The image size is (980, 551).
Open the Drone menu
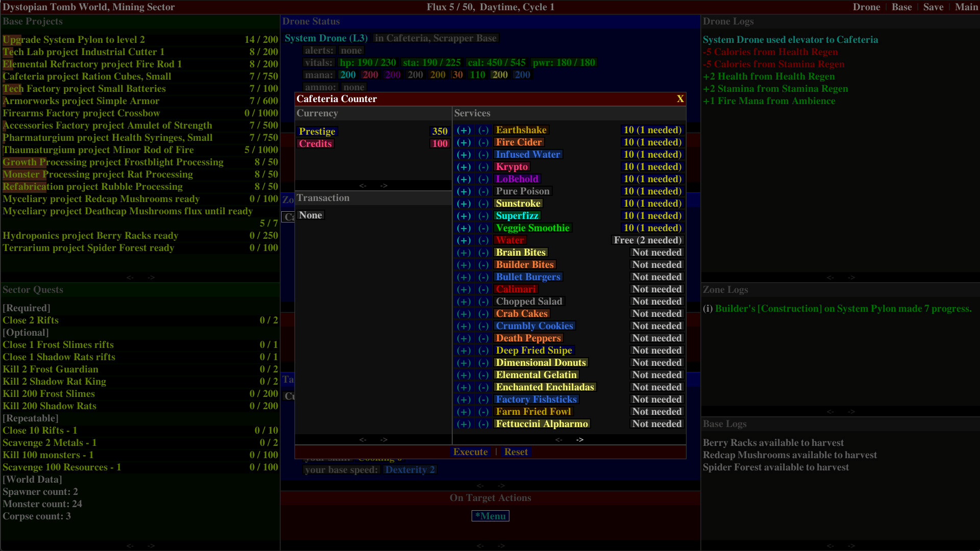tap(866, 7)
